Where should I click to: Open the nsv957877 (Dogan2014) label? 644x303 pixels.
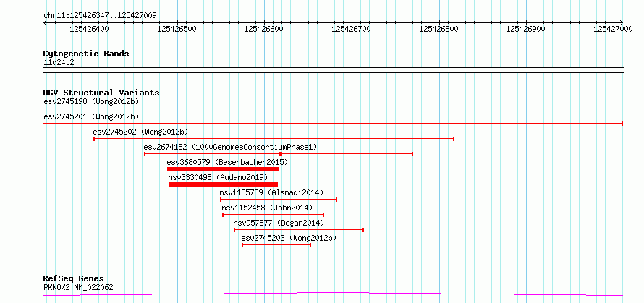279,223
